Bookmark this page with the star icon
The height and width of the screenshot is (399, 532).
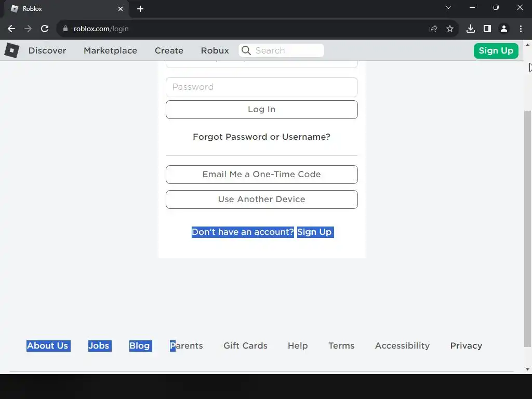coord(450,29)
